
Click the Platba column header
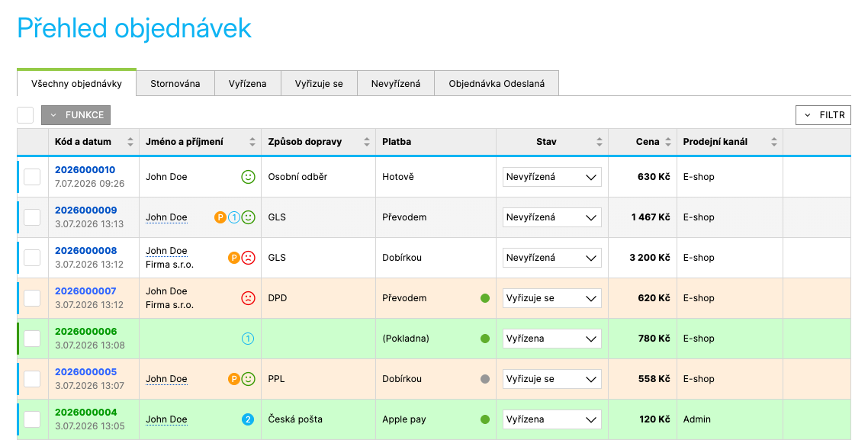(x=436, y=142)
